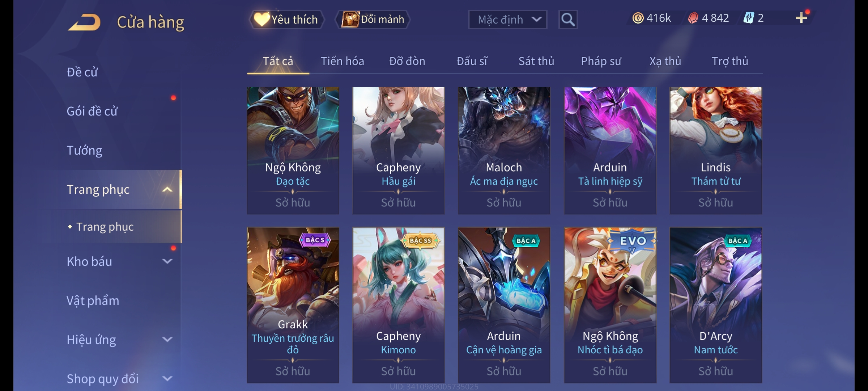Screen dimensions: 868x391
Task: Switch to the Tiến hóa tab
Action: coord(342,61)
